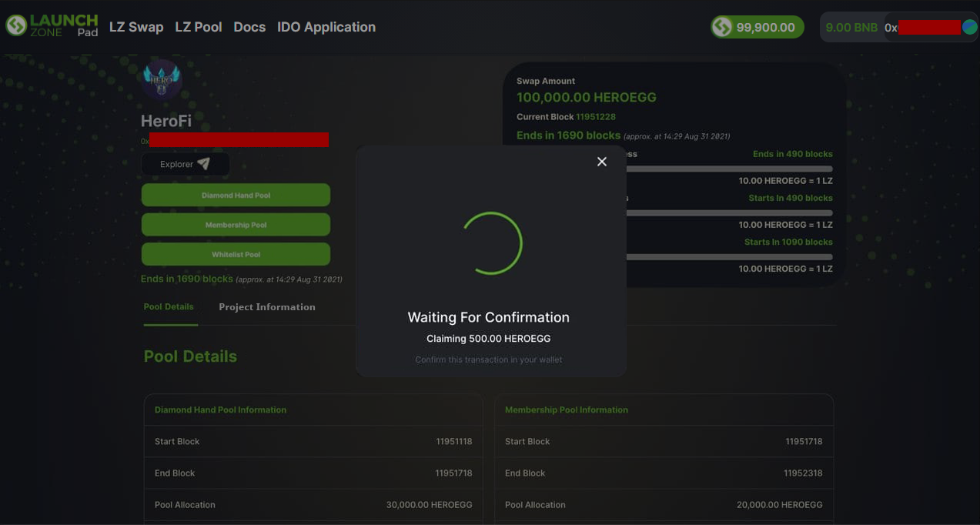980x525 pixels.
Task: Click the Swap Amount 100,000.00 HEROEGG value
Action: coord(587,98)
